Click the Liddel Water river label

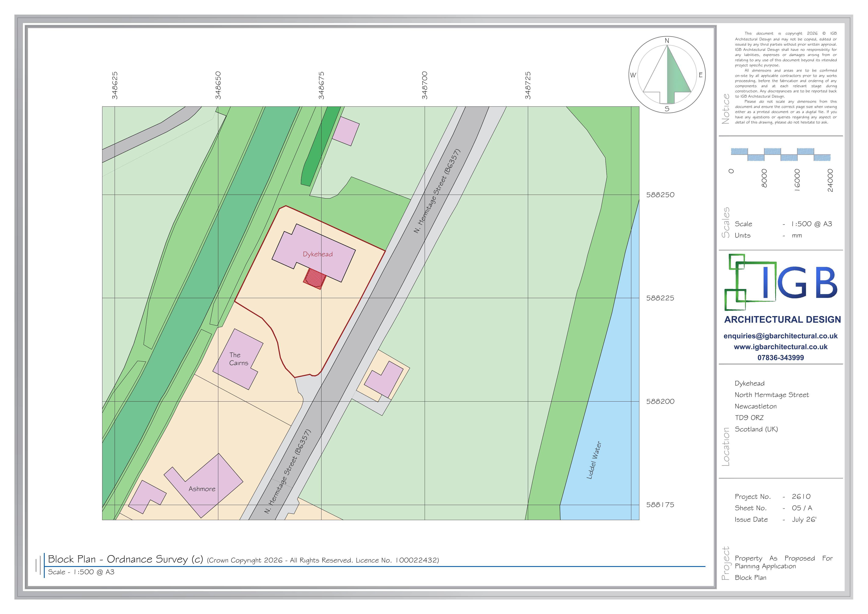coord(594,460)
